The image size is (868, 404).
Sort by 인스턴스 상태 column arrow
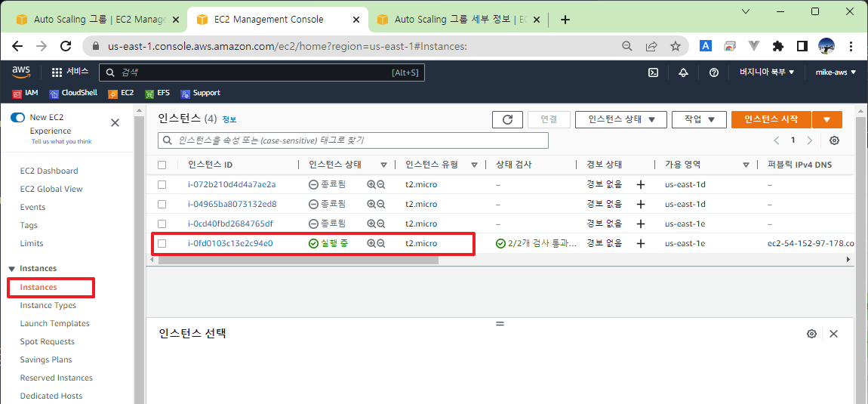[x=383, y=165]
